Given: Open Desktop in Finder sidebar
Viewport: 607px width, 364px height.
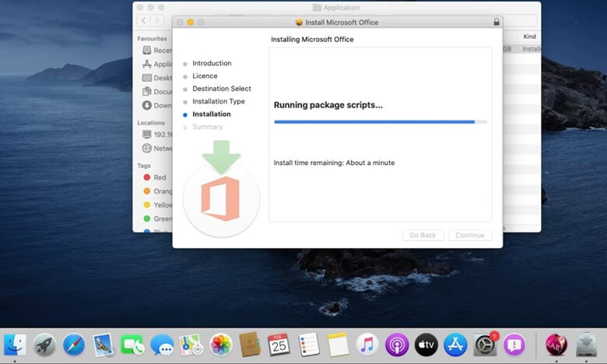Looking at the screenshot, I should pyautogui.click(x=156, y=78).
